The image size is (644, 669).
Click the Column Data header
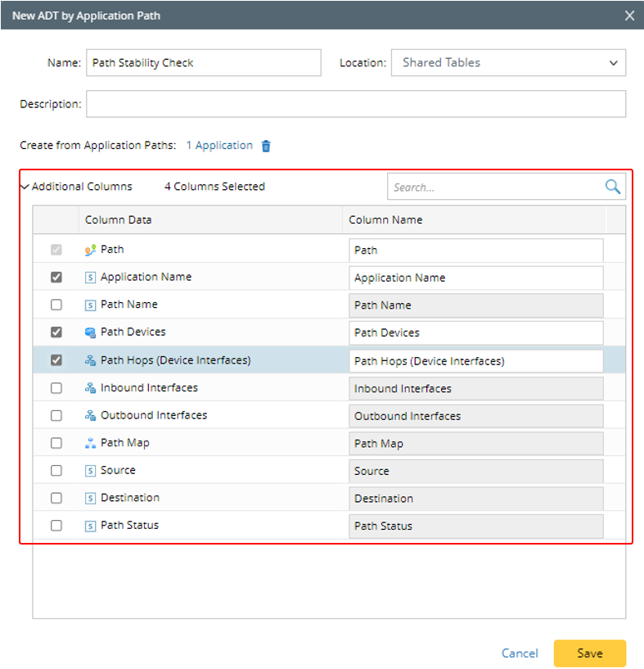point(118,219)
